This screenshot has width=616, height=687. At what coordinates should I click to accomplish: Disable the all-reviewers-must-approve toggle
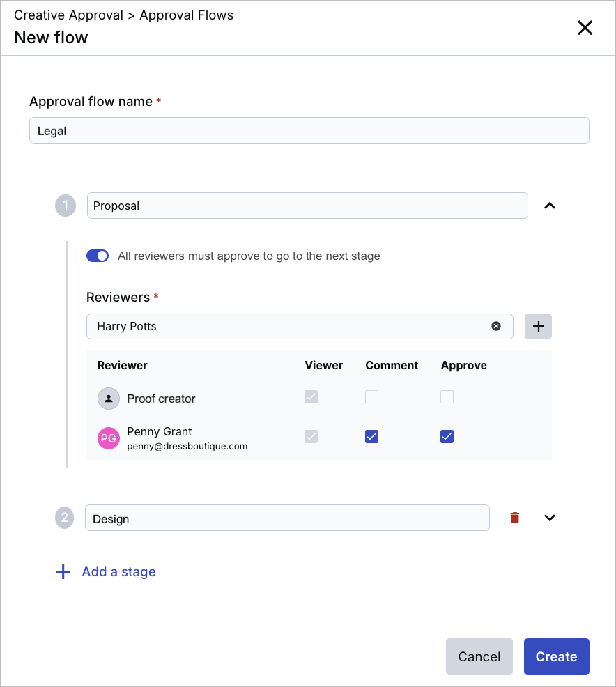click(x=98, y=256)
